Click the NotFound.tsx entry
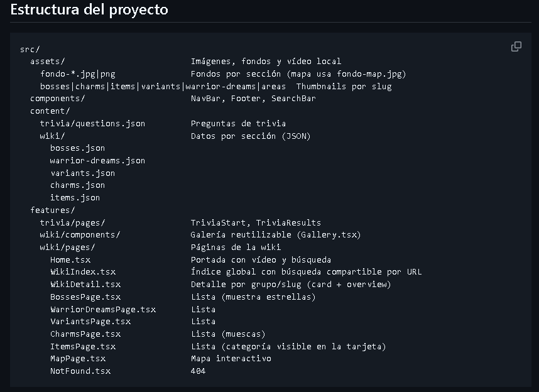Viewport: 539px width, 392px height. click(80, 371)
